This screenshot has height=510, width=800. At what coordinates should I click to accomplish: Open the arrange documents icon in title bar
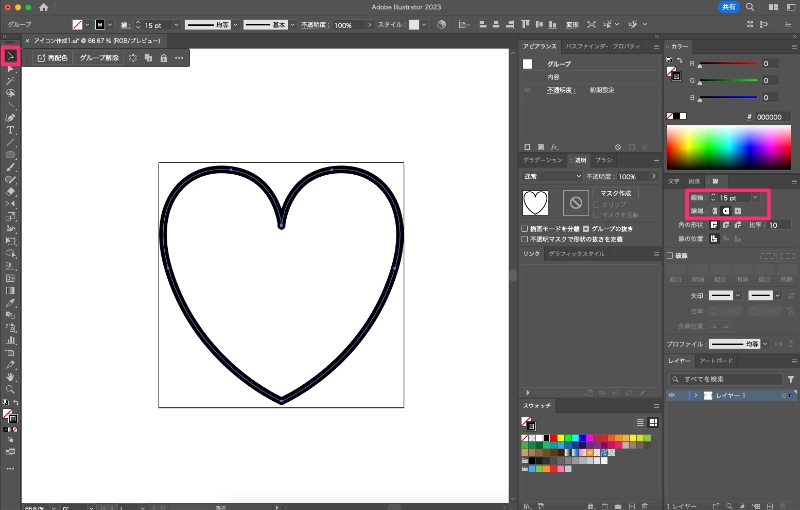(x=773, y=7)
